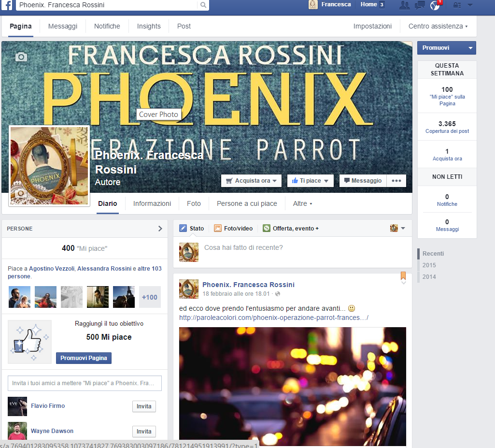Open the post-as identity selector in the composer

click(398, 228)
